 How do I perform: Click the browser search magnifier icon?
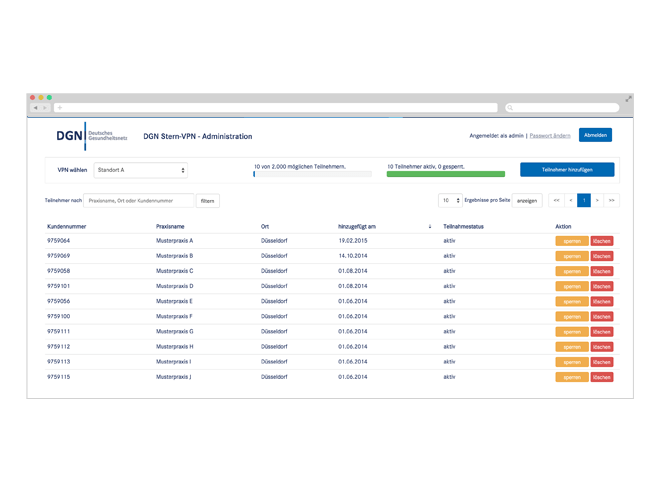pyautogui.click(x=510, y=108)
